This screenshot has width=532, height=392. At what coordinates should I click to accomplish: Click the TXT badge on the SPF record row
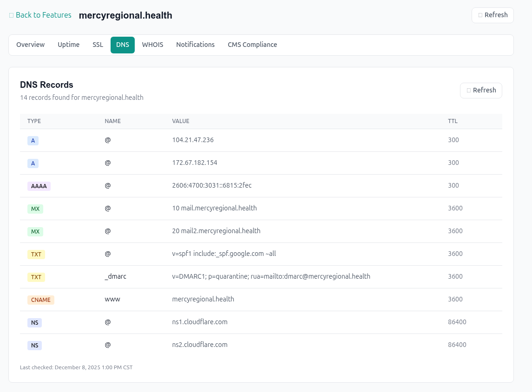coord(36,254)
